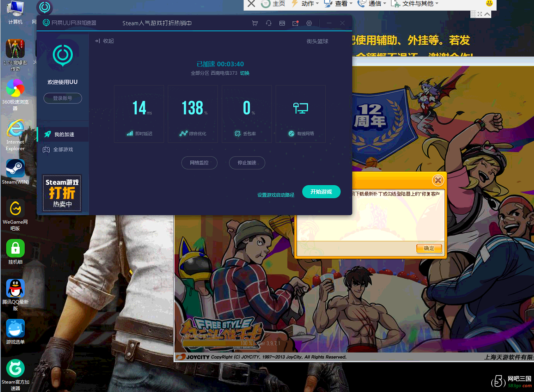
Task: Click the 切换 server switch link
Action: 245,73
